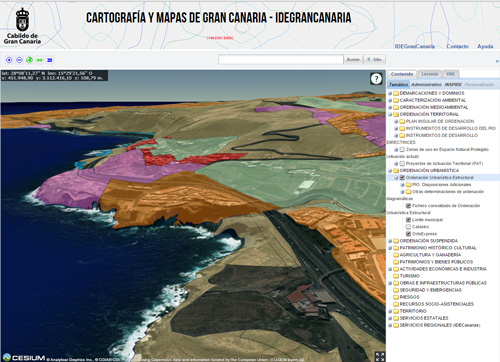
Task: Uncheck the Límite municipal layer
Action: click(408, 220)
